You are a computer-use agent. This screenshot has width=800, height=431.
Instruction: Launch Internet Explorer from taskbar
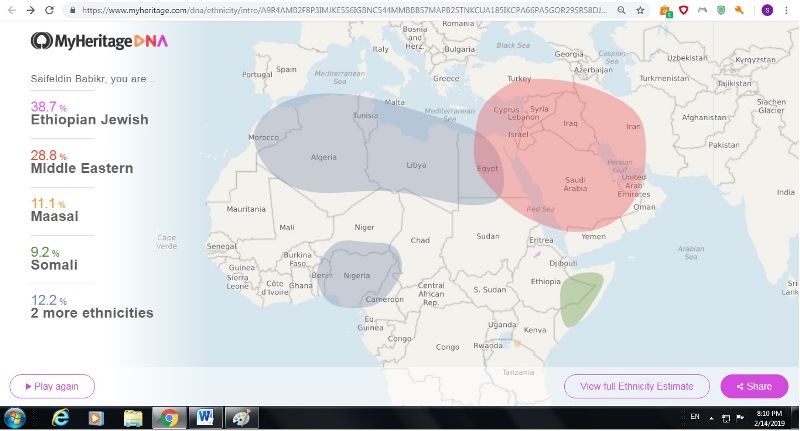click(x=60, y=418)
